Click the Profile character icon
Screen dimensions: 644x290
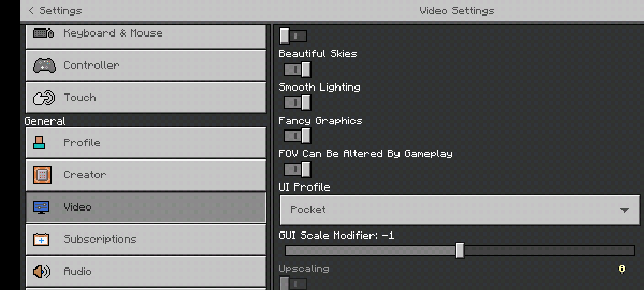(39, 143)
